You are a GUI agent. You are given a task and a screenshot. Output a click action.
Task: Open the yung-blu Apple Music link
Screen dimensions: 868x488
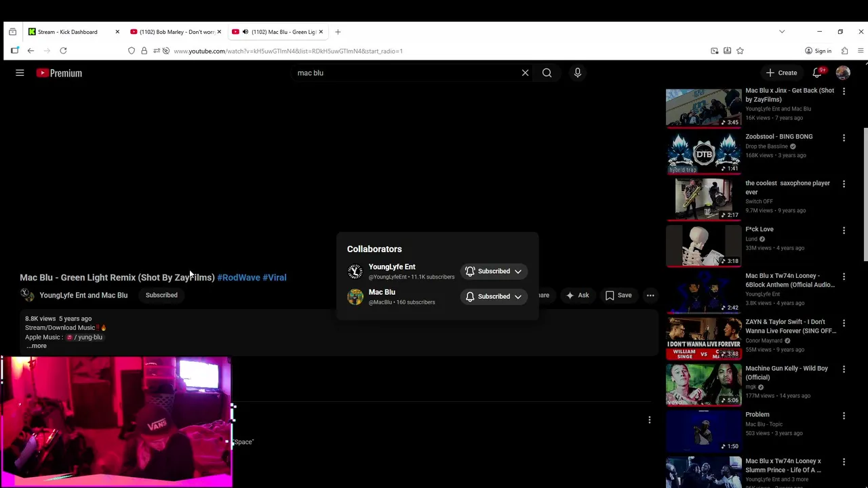click(x=85, y=337)
